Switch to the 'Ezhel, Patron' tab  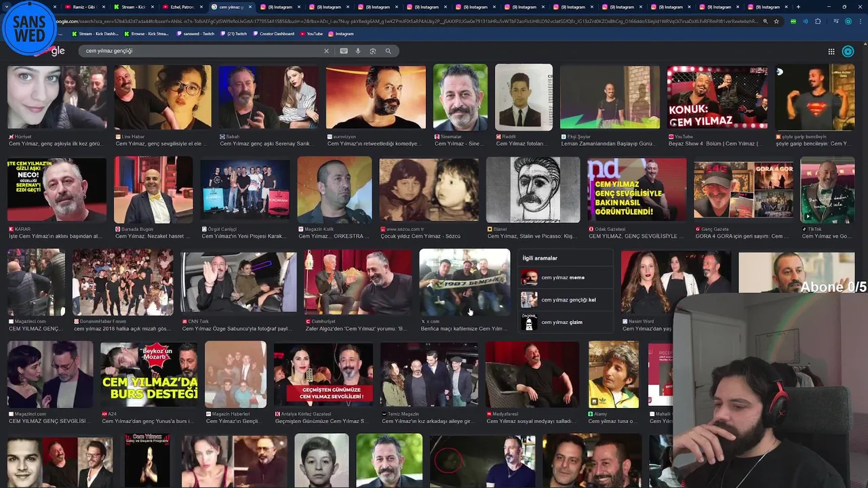pos(181,7)
